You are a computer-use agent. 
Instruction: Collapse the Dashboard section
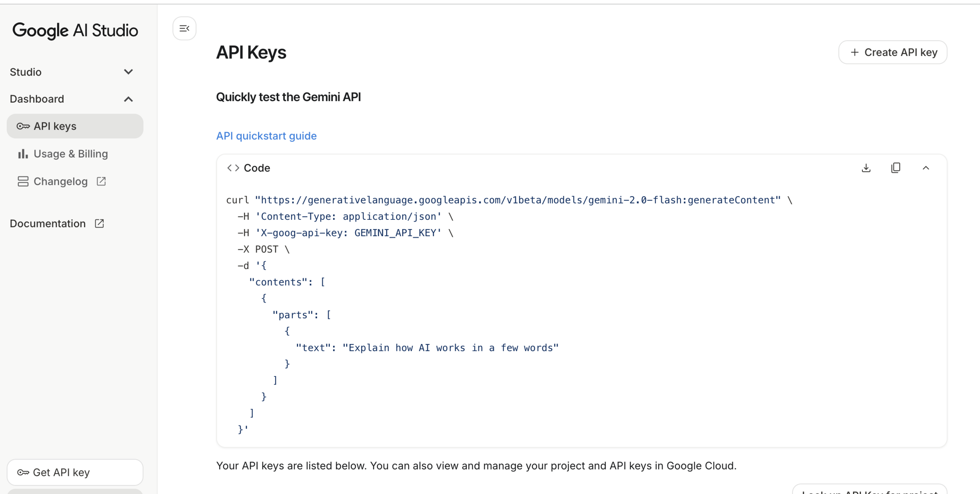click(x=128, y=99)
